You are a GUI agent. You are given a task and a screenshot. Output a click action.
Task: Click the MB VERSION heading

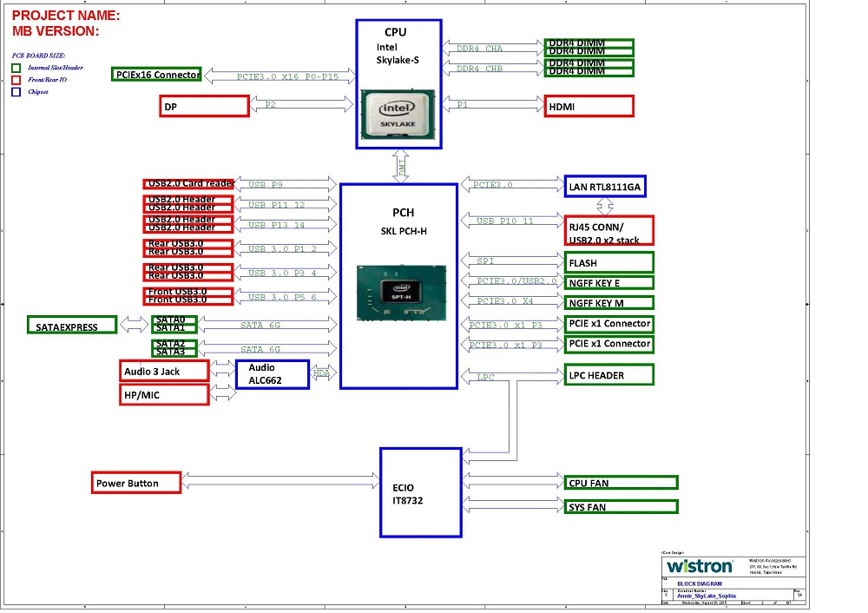[56, 31]
